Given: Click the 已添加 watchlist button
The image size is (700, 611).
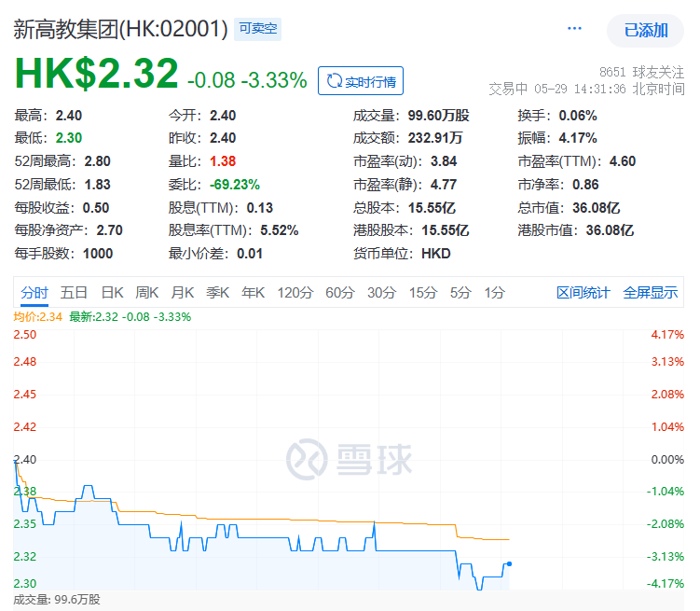Looking at the screenshot, I should pos(645,31).
